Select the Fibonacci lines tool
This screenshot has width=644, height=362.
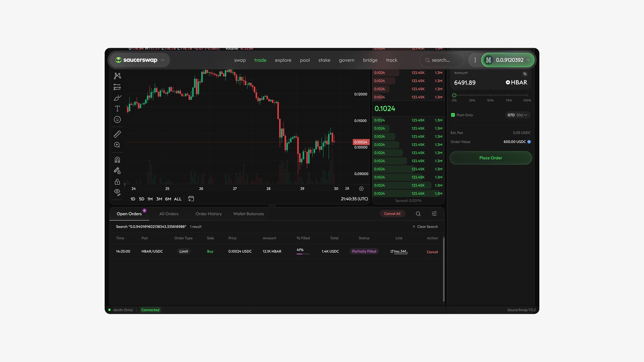117,87
